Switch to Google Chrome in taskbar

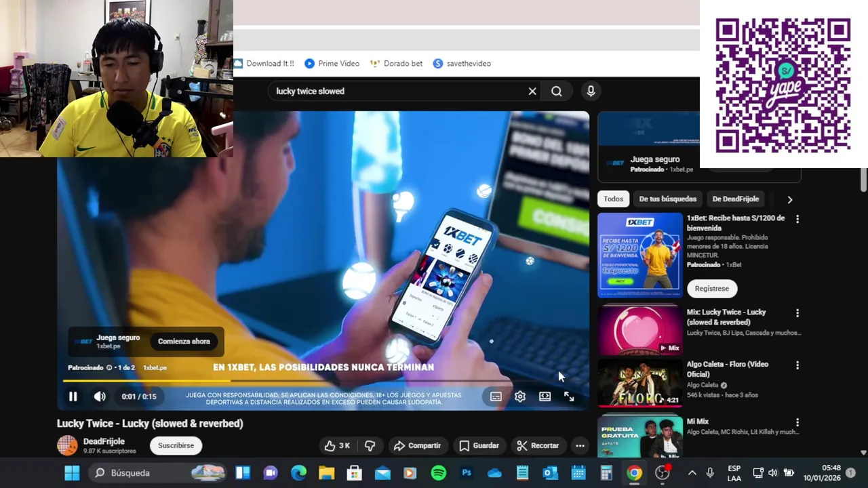(634, 472)
